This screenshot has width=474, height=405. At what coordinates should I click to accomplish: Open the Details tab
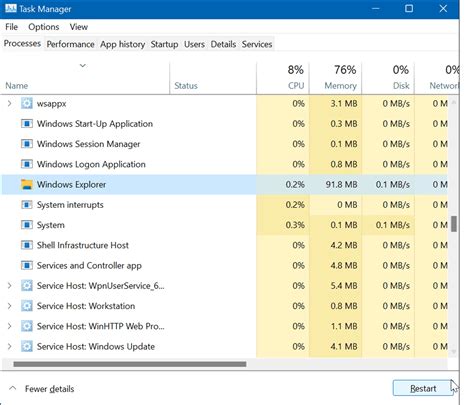pyautogui.click(x=223, y=44)
